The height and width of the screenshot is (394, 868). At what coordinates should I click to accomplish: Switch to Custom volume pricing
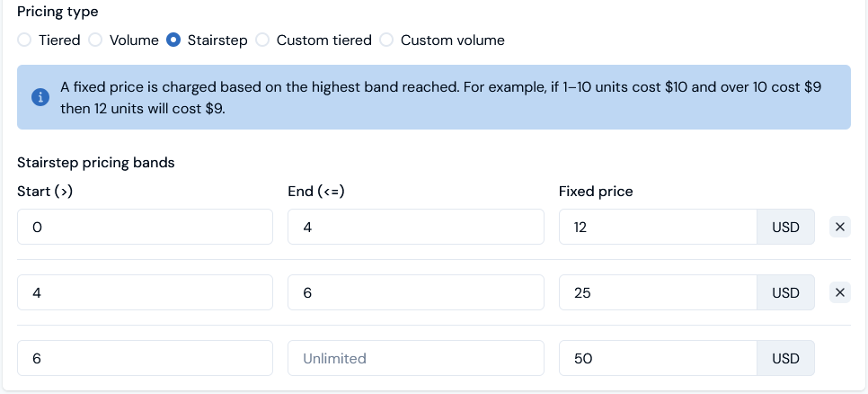(386, 40)
